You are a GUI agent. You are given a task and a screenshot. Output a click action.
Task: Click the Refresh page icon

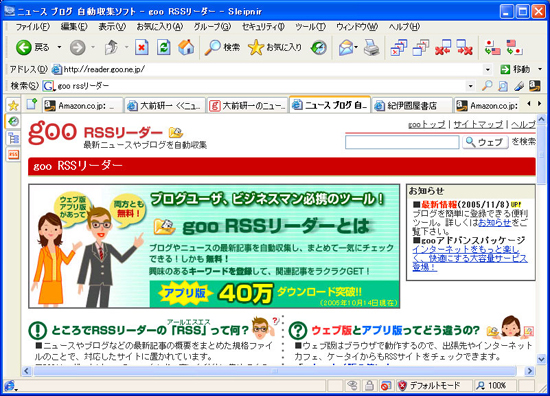click(163, 47)
